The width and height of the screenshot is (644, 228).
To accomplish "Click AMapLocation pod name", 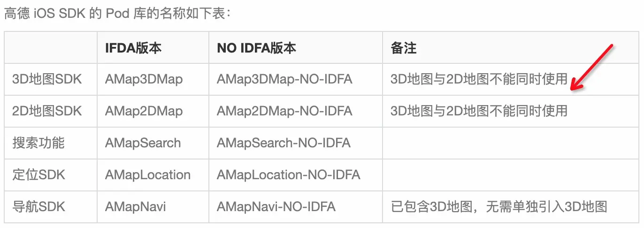I will (148, 175).
